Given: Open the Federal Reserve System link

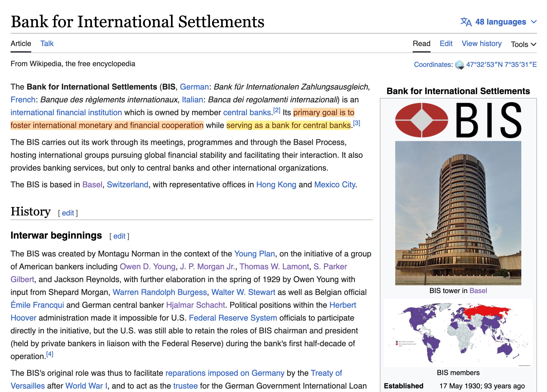Looking at the screenshot, I should [233, 318].
